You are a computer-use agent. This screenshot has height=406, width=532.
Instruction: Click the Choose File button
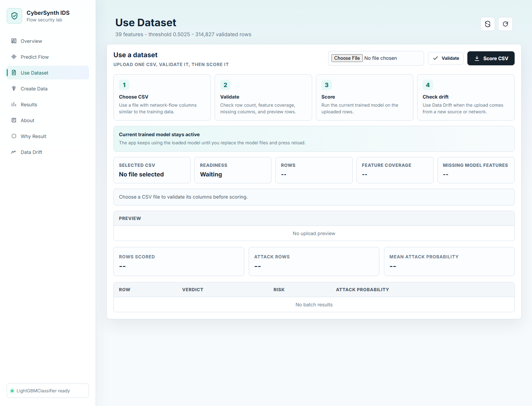pos(347,58)
